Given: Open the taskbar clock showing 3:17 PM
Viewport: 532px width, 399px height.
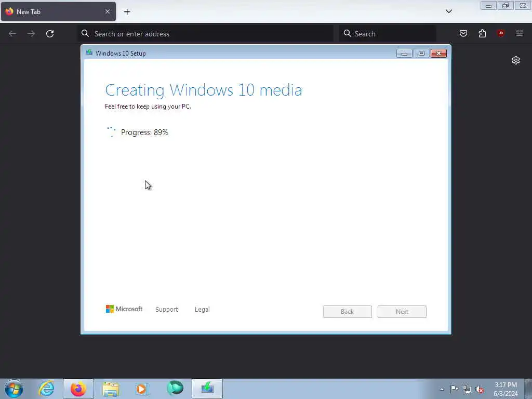Looking at the screenshot, I should [x=506, y=389].
